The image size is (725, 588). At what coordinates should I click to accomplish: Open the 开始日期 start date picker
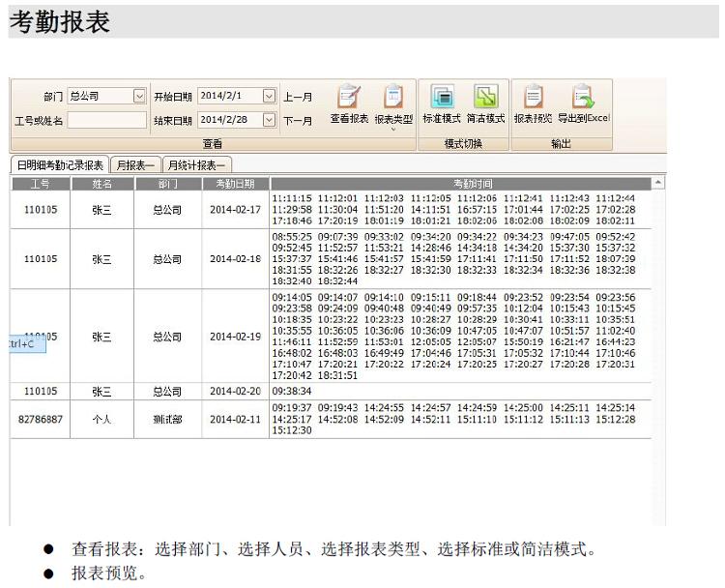(269, 97)
